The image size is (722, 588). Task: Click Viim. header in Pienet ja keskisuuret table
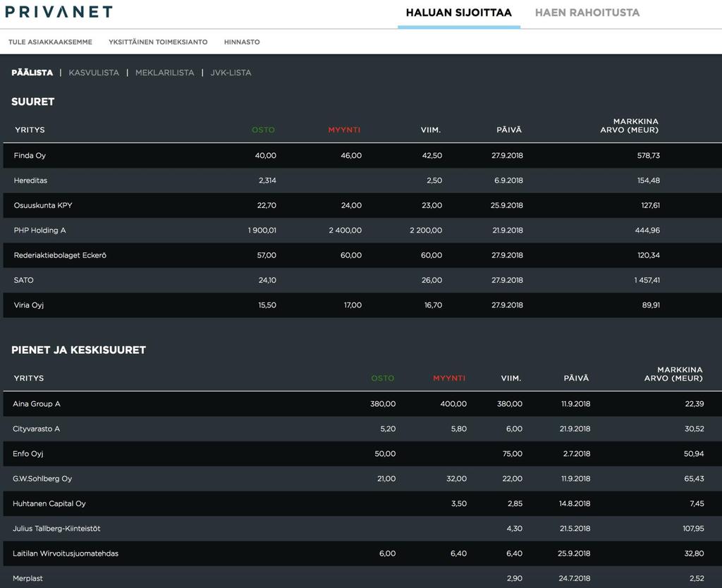(x=510, y=378)
